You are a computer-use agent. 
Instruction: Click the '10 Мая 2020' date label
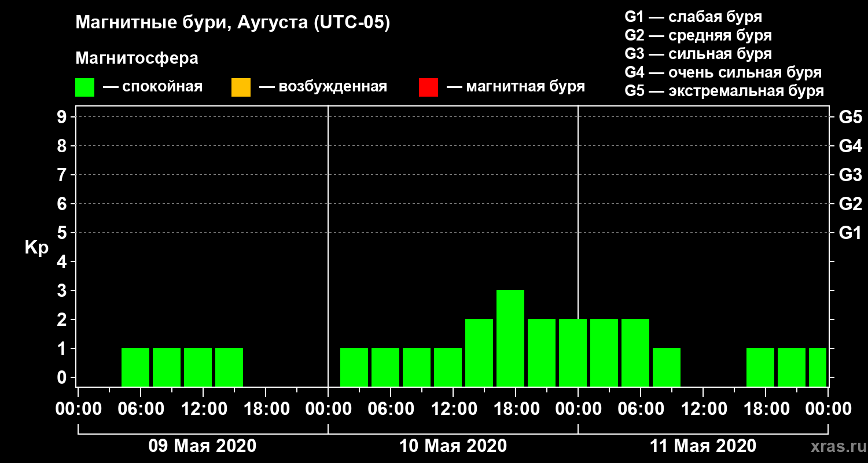pos(453,446)
